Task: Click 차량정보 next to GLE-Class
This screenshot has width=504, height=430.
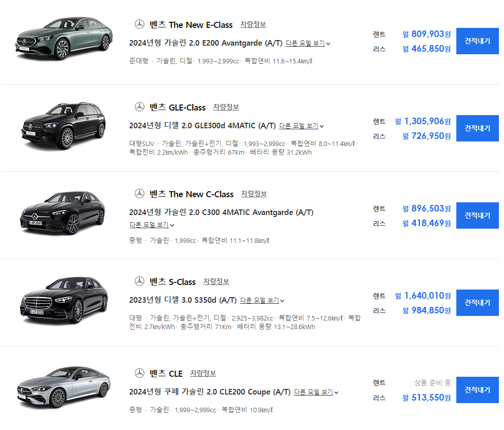Action: 227,107
